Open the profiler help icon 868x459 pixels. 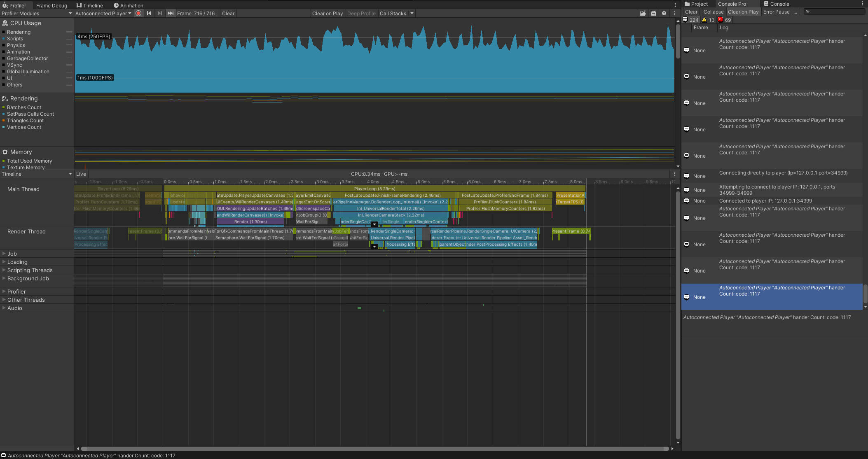tap(664, 13)
